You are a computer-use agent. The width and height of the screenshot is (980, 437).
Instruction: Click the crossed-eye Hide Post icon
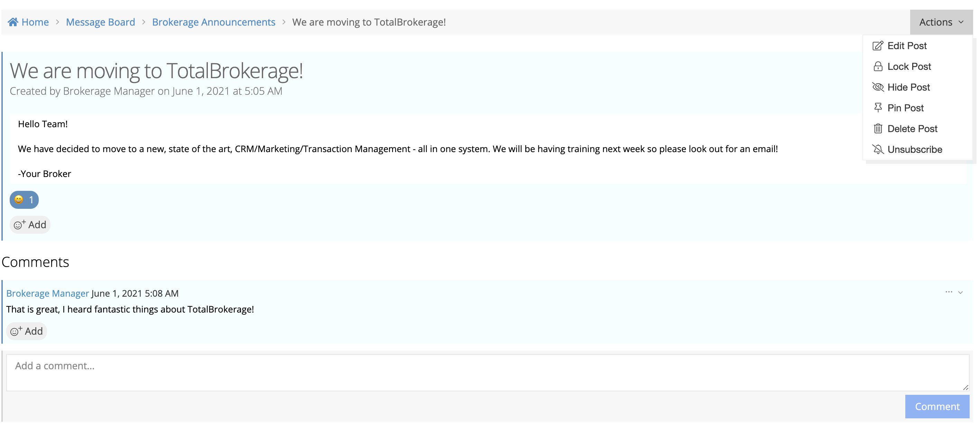tap(877, 87)
